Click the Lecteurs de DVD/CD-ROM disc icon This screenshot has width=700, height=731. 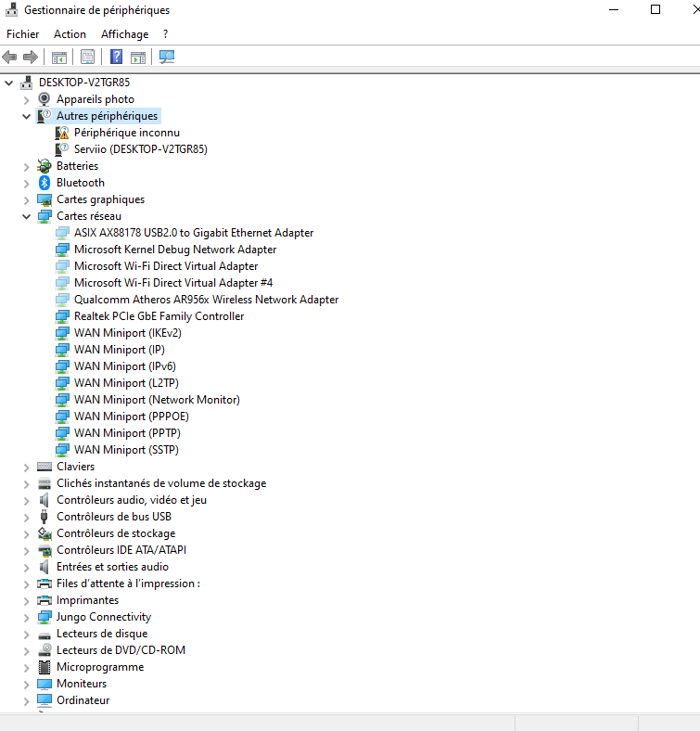pyautogui.click(x=45, y=650)
